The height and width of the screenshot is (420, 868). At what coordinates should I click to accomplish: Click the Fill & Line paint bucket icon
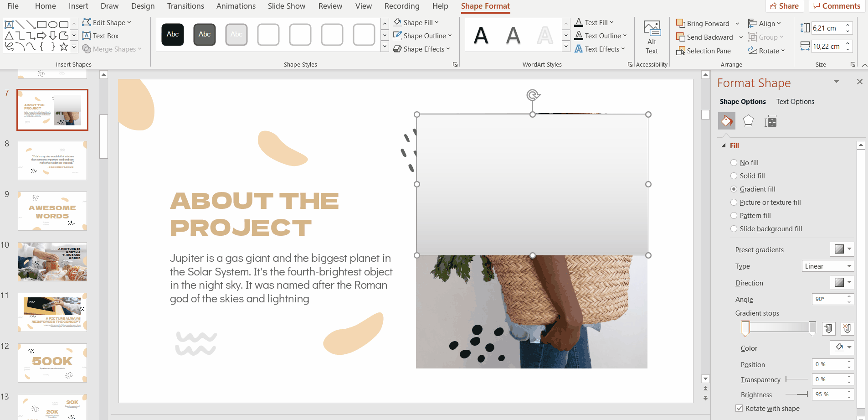point(726,121)
